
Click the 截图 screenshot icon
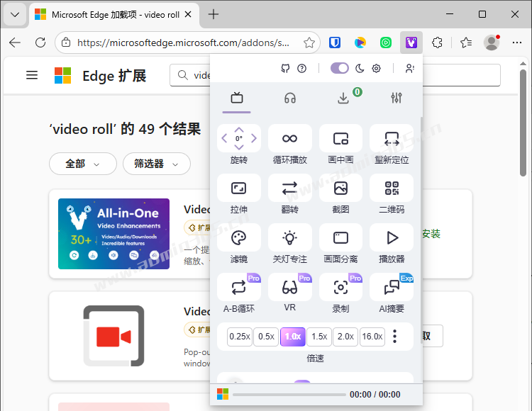click(340, 188)
